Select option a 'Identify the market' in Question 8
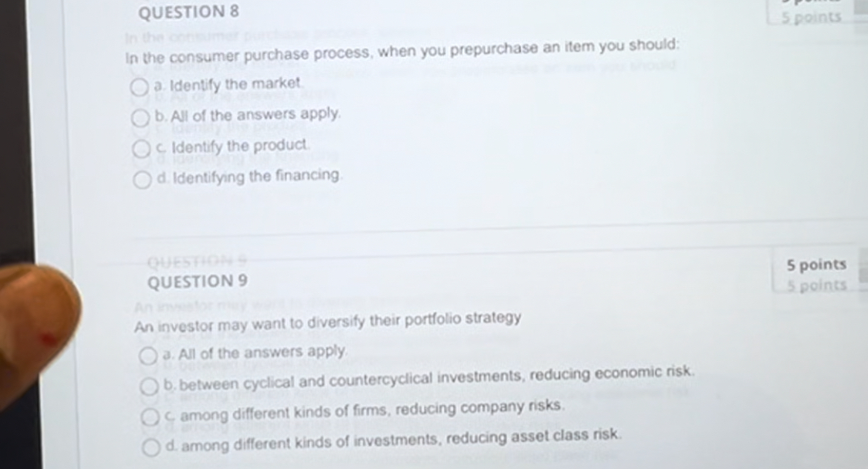Image resolution: width=868 pixels, height=469 pixels. coord(140,87)
